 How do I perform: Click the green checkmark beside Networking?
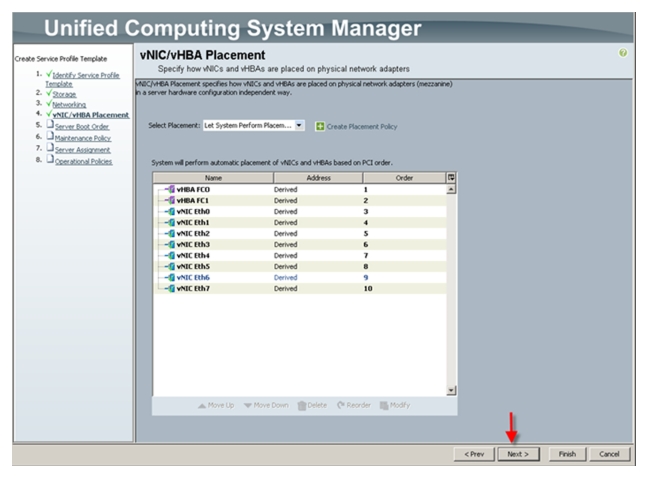coord(49,103)
